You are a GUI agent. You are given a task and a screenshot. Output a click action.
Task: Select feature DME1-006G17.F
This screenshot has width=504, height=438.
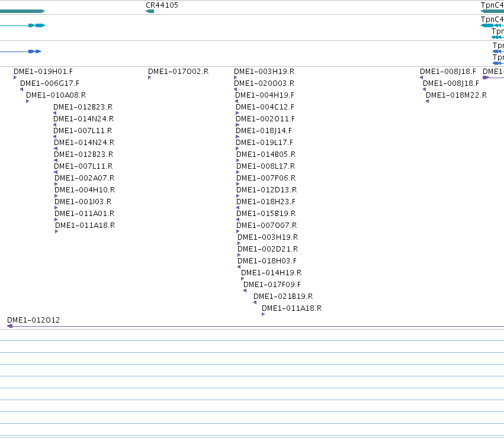[50, 83]
